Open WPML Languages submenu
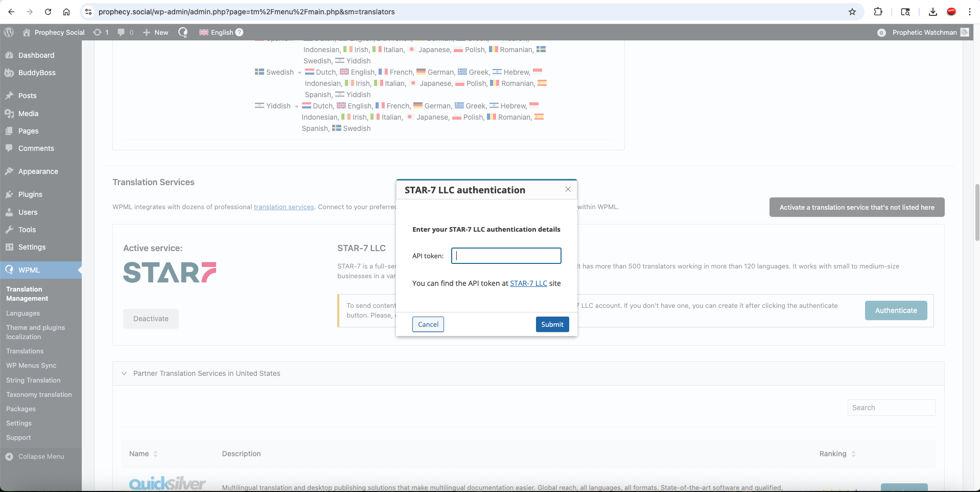 pyautogui.click(x=23, y=313)
